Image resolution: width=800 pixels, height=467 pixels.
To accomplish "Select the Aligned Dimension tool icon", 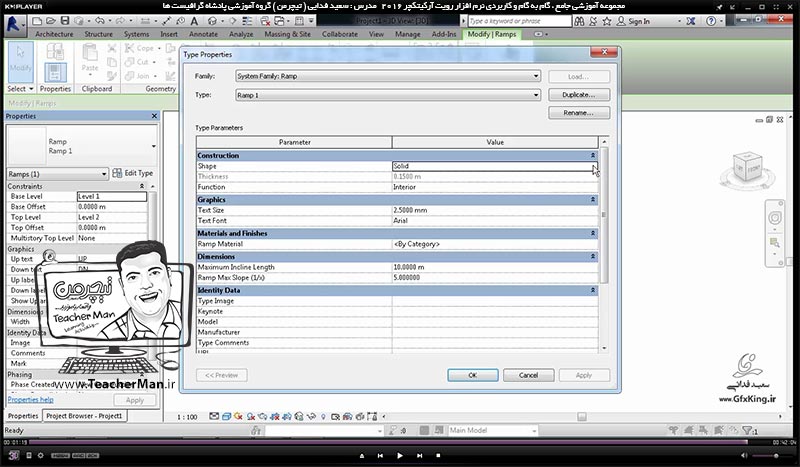I will pos(166,21).
